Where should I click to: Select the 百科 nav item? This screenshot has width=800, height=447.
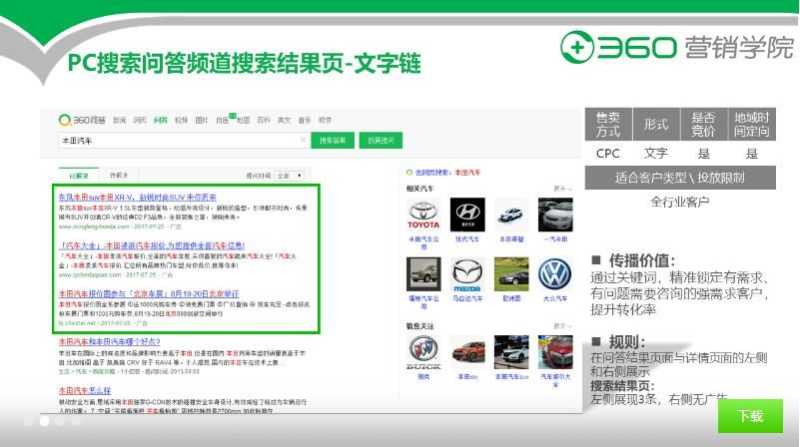[263, 120]
